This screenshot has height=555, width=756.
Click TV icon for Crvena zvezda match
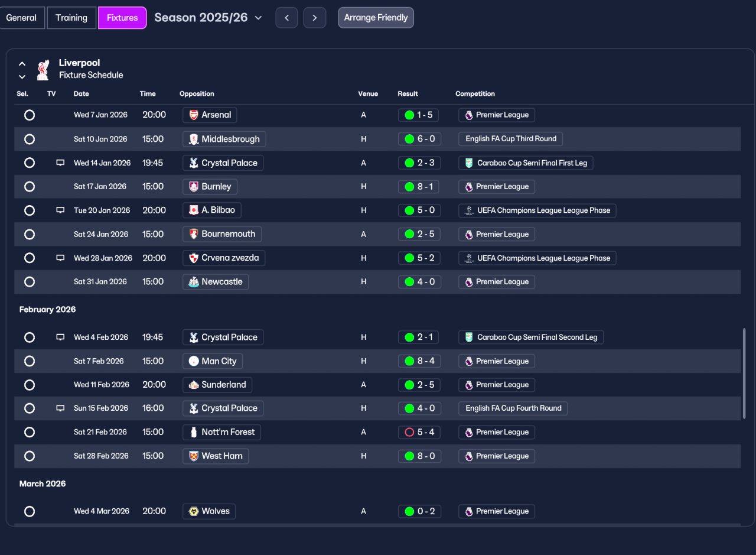pyautogui.click(x=60, y=258)
